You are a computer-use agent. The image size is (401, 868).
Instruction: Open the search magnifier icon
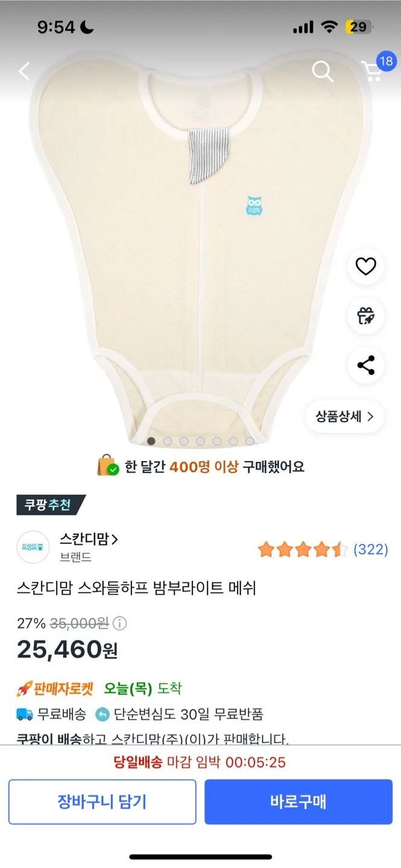click(323, 71)
